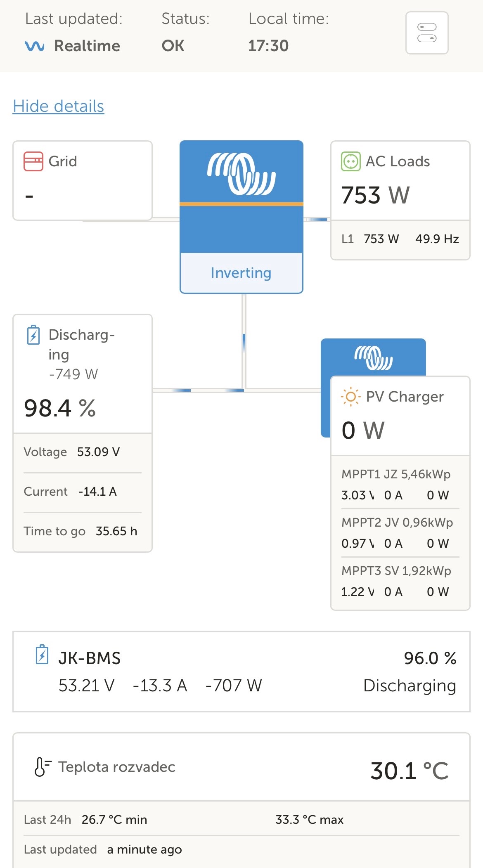Screen dimensions: 483x868
Task: Open the Inverting status panel
Action: (x=241, y=273)
